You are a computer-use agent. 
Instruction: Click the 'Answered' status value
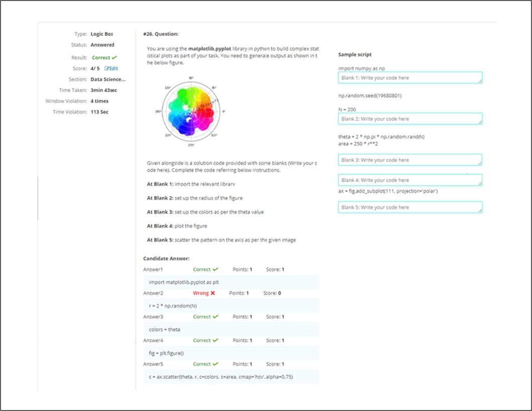[x=102, y=45]
